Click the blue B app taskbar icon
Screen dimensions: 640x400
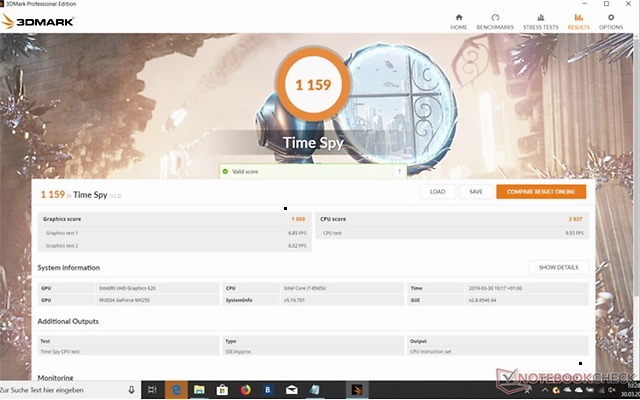pos(268,390)
